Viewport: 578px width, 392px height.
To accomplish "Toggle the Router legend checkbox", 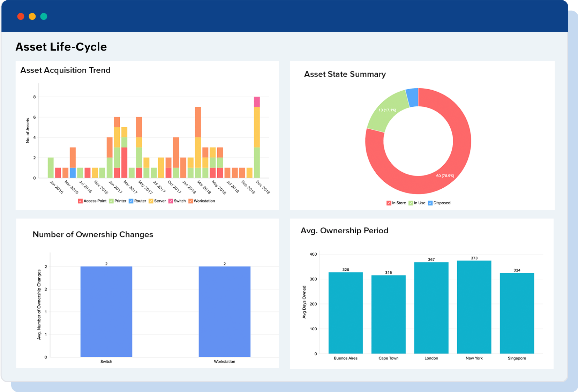I will click(x=131, y=201).
